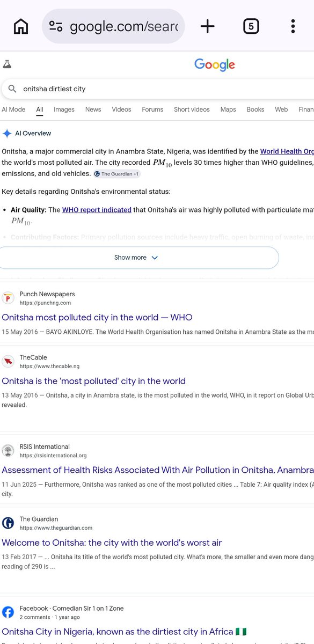This screenshot has height=644, width=314.
Task: Switch to Maps tab
Action: (228, 109)
